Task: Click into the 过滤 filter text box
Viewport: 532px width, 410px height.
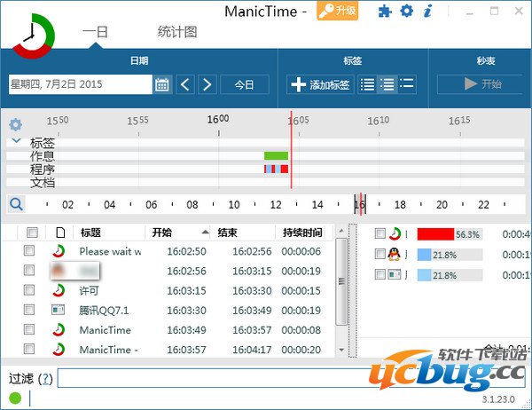Action: [x=291, y=378]
